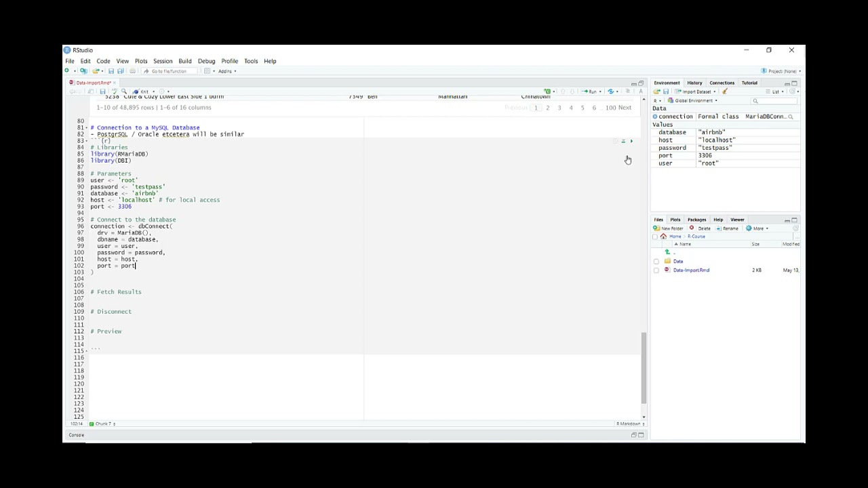Image resolution: width=868 pixels, height=488 pixels.
Task: Toggle the document outline icon
Action: [627, 91]
